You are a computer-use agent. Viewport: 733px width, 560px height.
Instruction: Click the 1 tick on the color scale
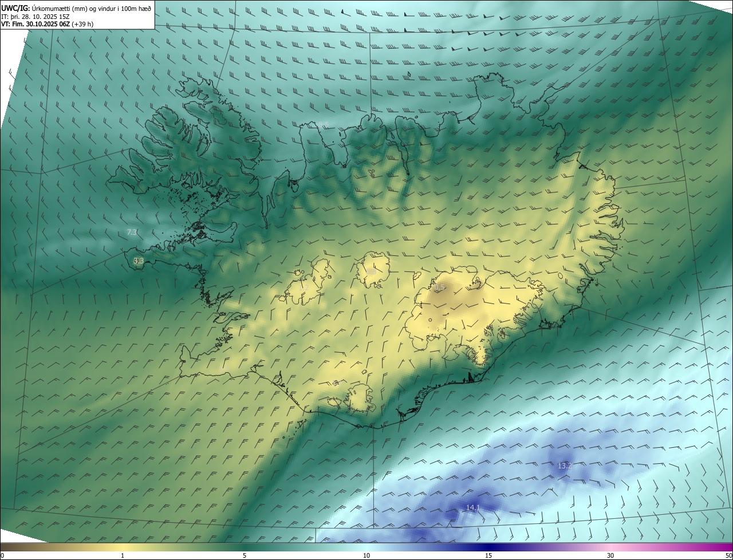123,555
